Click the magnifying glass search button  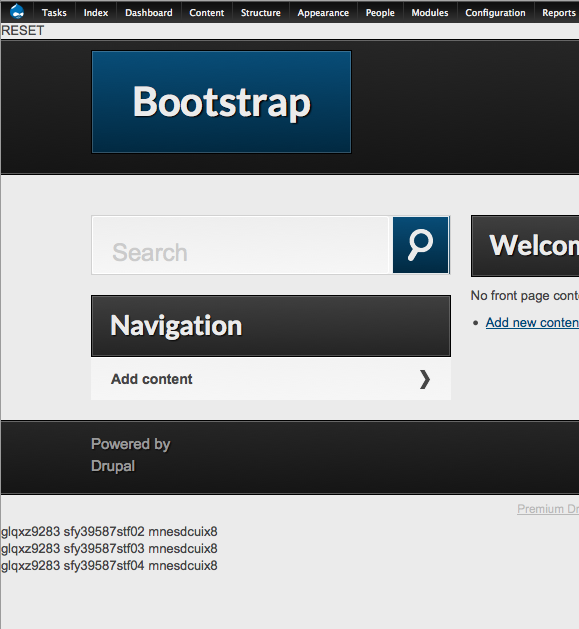coord(421,245)
